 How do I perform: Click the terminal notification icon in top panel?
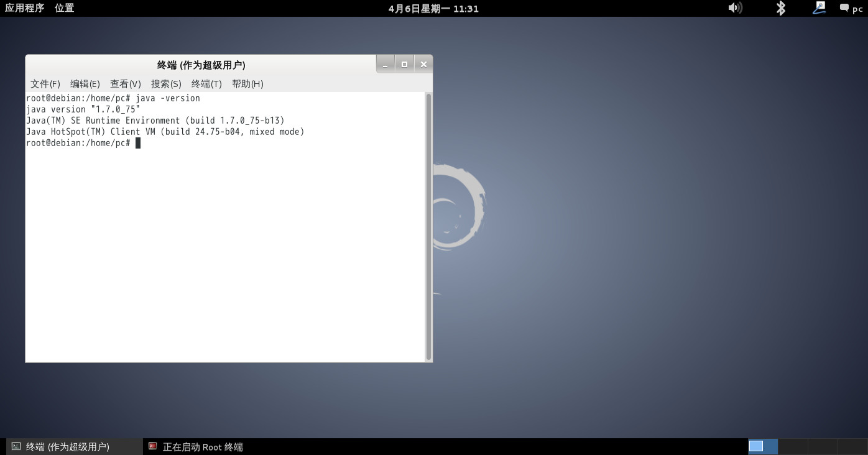point(819,8)
